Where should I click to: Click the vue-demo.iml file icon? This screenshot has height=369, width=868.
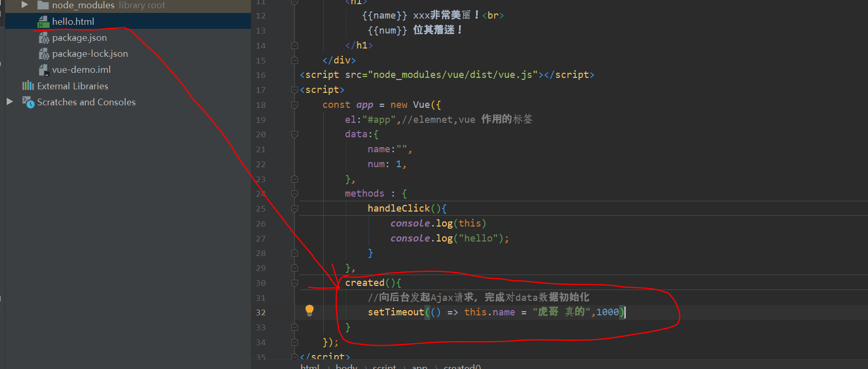(x=44, y=70)
